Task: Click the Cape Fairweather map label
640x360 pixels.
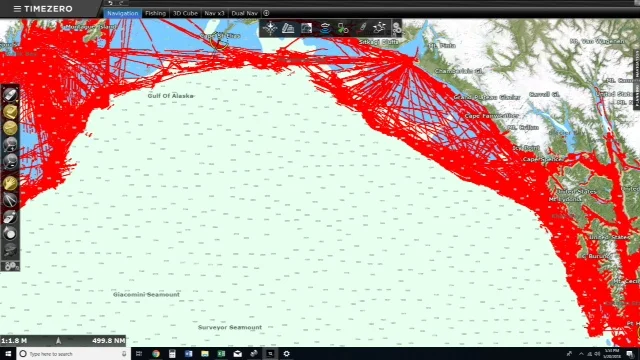Action: pos(491,116)
